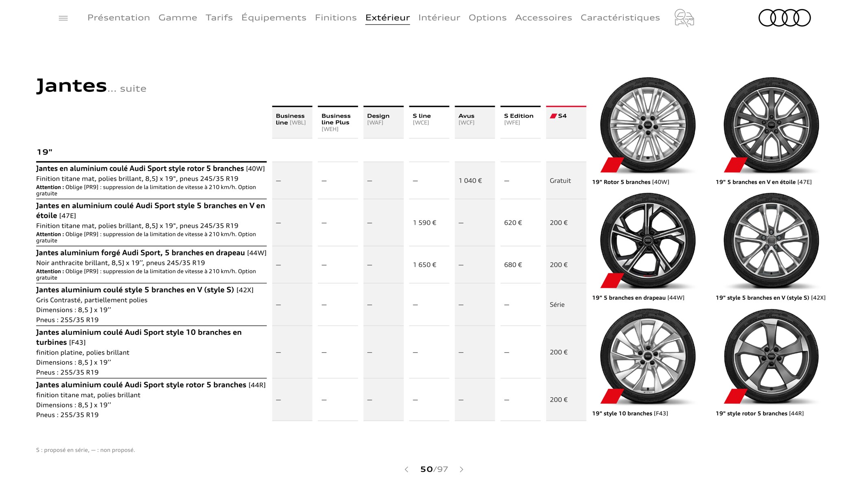Viewport: 868px width, 488px height.
Task: Click the 5 branches en drapeau 44W wheel image
Action: [x=648, y=241]
